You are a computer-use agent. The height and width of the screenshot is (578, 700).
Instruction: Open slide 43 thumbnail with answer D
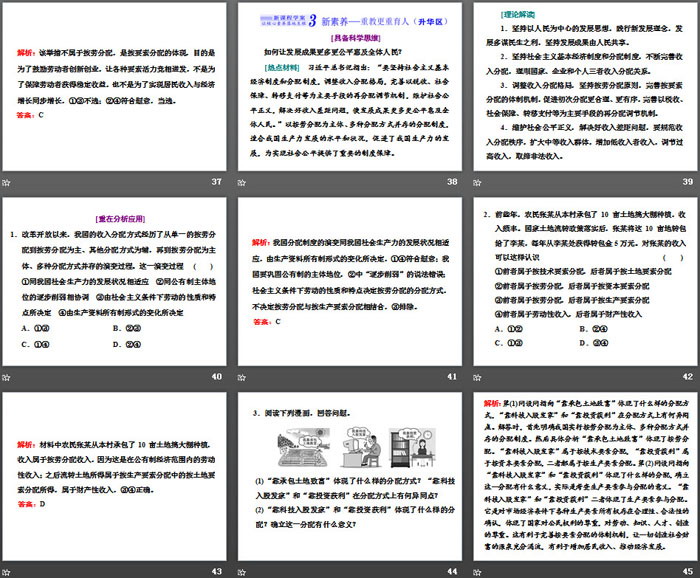click(x=114, y=476)
